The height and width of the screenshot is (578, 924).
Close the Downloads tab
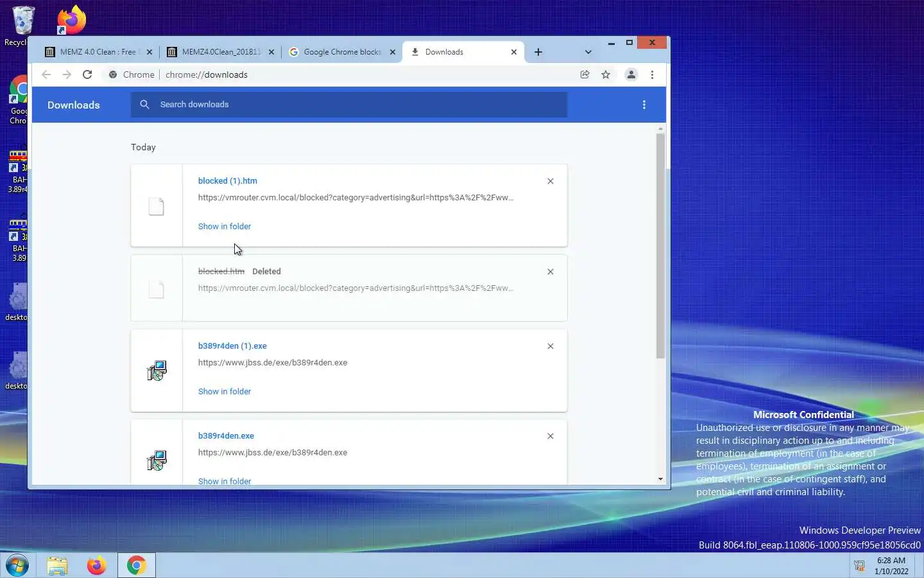tap(514, 52)
